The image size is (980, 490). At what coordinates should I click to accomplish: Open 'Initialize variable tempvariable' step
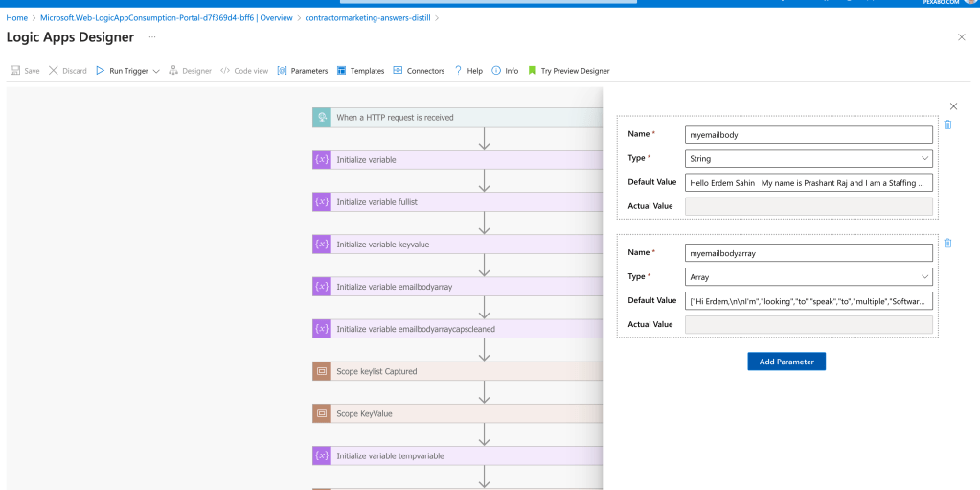click(x=458, y=455)
